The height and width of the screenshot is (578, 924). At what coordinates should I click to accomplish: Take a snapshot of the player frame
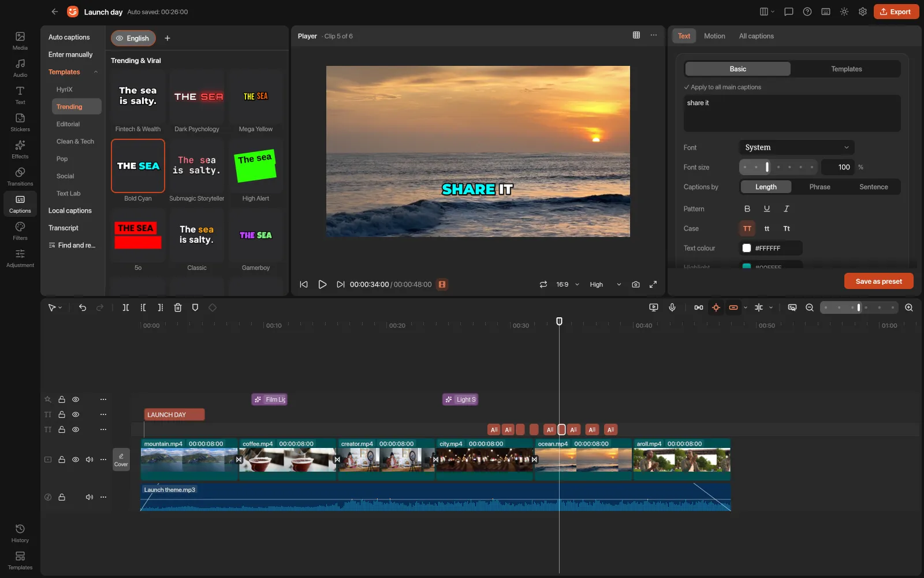click(x=636, y=284)
